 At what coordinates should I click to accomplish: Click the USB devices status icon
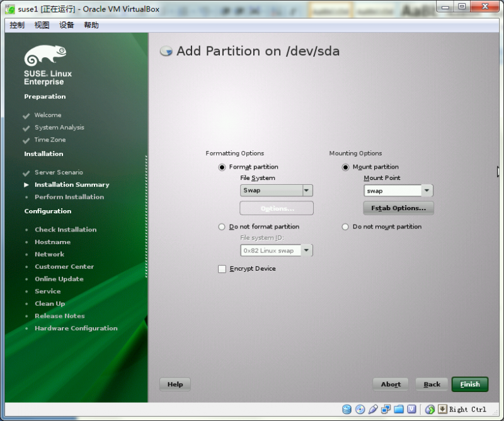point(373,409)
